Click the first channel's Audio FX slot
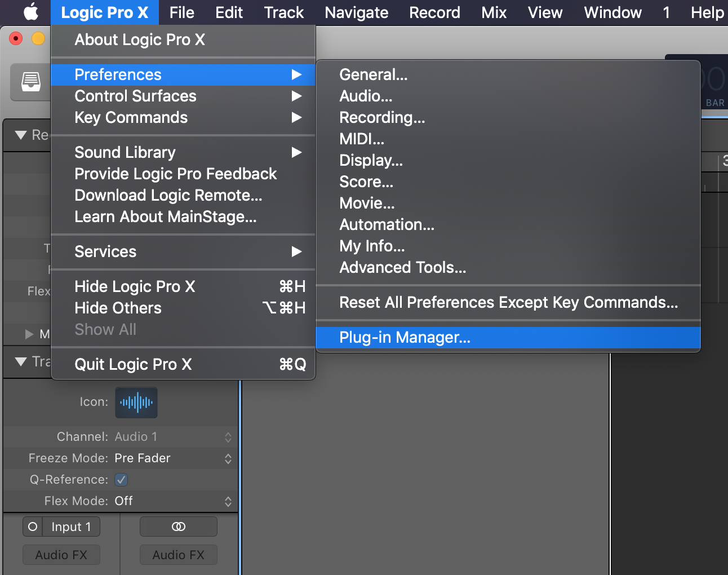This screenshot has height=575, width=728. 61,555
